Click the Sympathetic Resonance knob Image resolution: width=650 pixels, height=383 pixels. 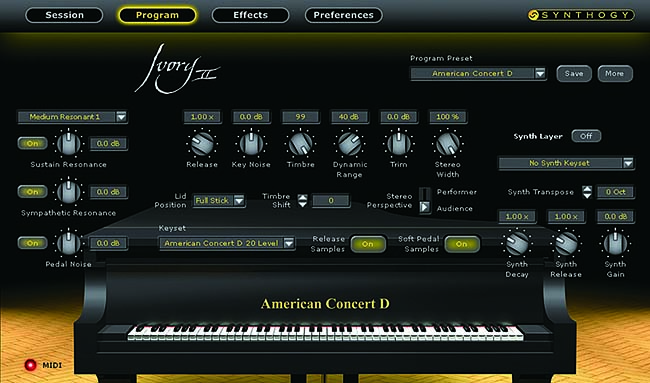pyautogui.click(x=68, y=192)
